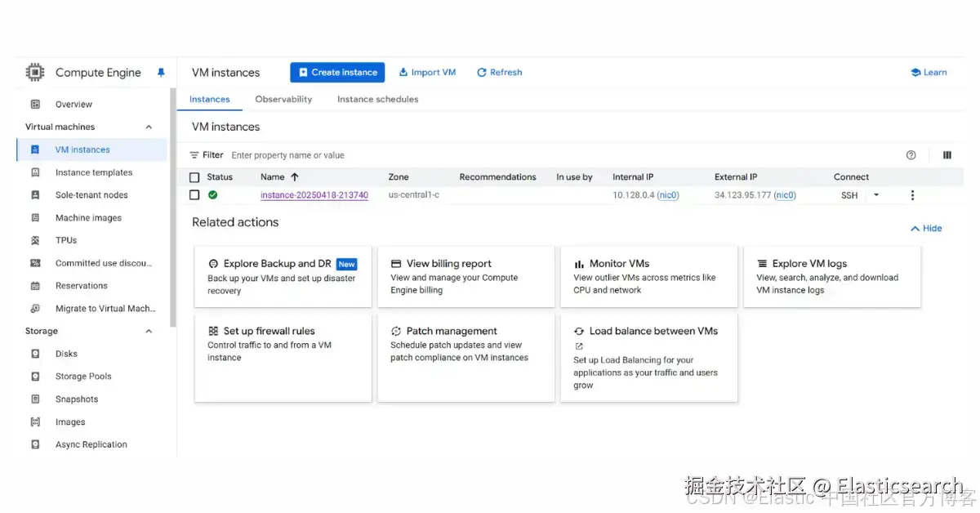The width and height of the screenshot is (980, 513).
Task: Open Sole-tenant nodes in the sidebar
Action: point(91,195)
